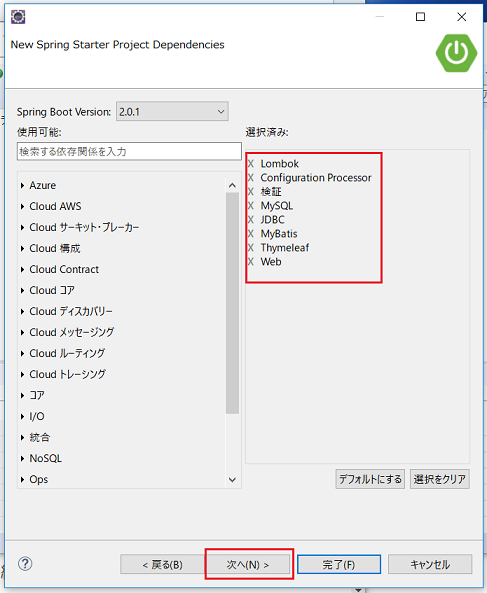The image size is (487, 593).
Task: Open the Spring Boot Version dropdown
Action: [172, 112]
